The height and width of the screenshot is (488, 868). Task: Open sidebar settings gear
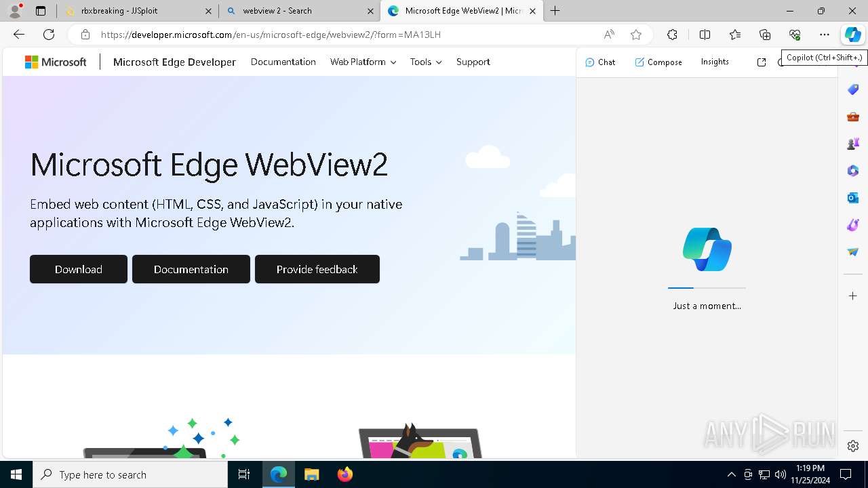pyautogui.click(x=853, y=446)
